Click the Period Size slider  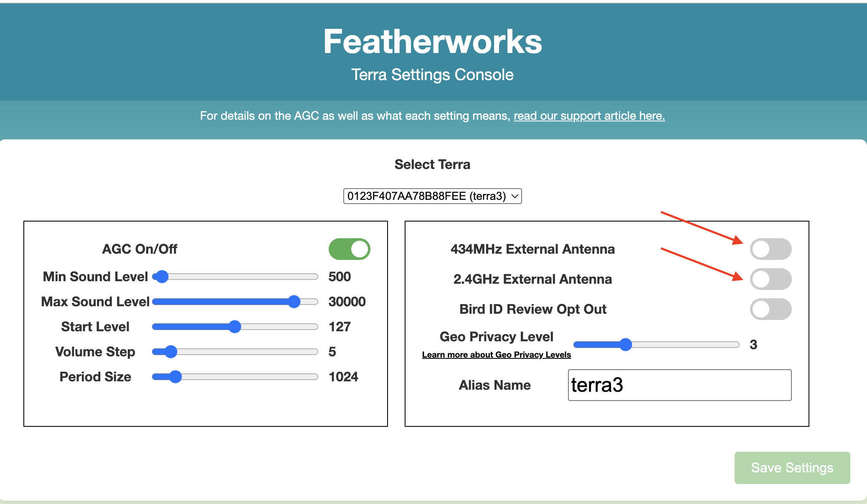tap(235, 377)
